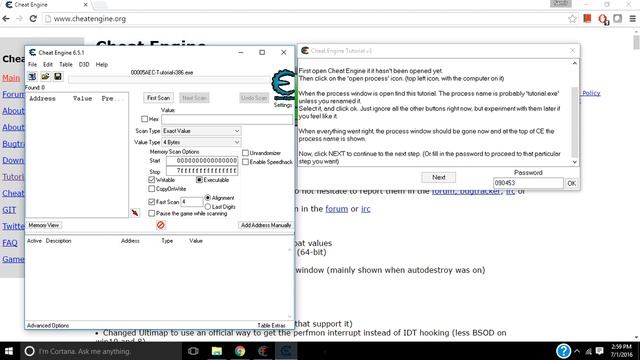Enable the CopyOnWrite checkbox

(152, 189)
